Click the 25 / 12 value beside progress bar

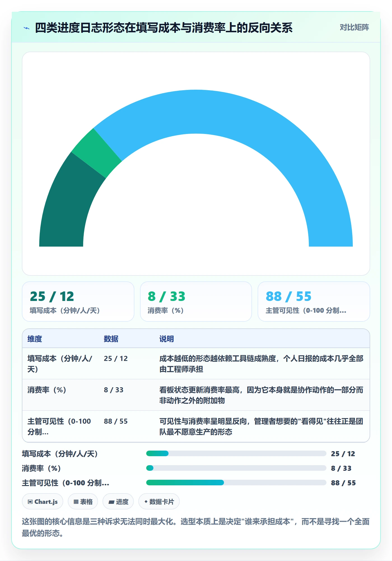343,454
